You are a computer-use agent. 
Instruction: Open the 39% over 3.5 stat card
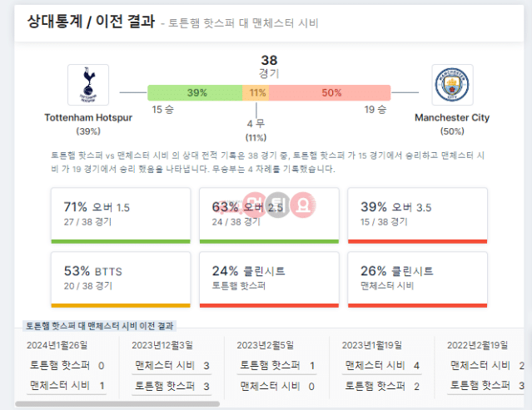(418, 215)
